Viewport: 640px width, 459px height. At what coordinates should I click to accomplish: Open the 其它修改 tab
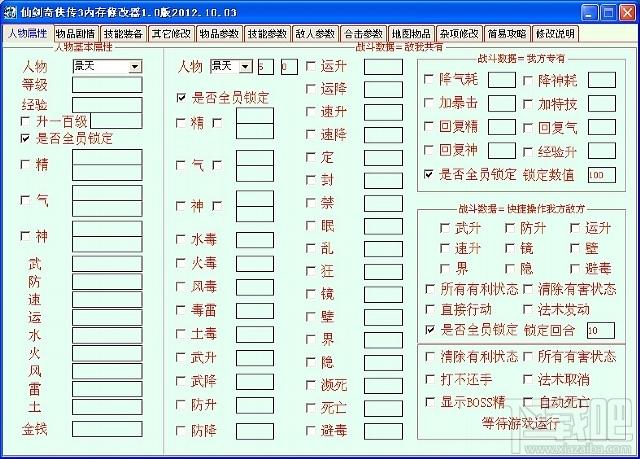pos(171,33)
